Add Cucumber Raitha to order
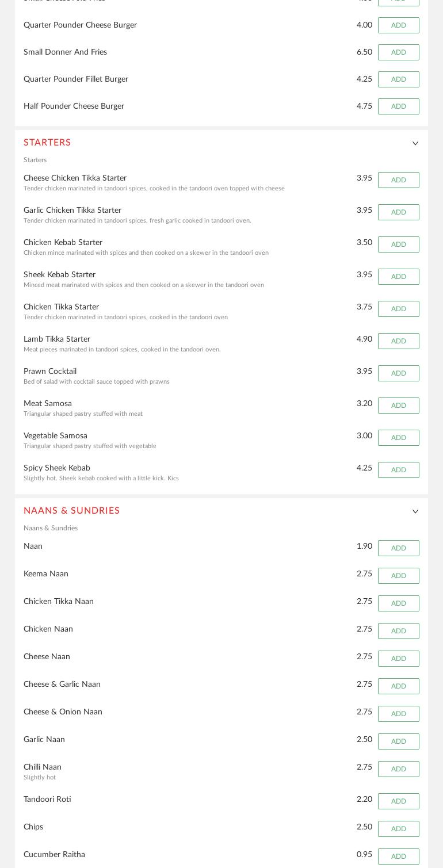The image size is (443, 868). 398,856
